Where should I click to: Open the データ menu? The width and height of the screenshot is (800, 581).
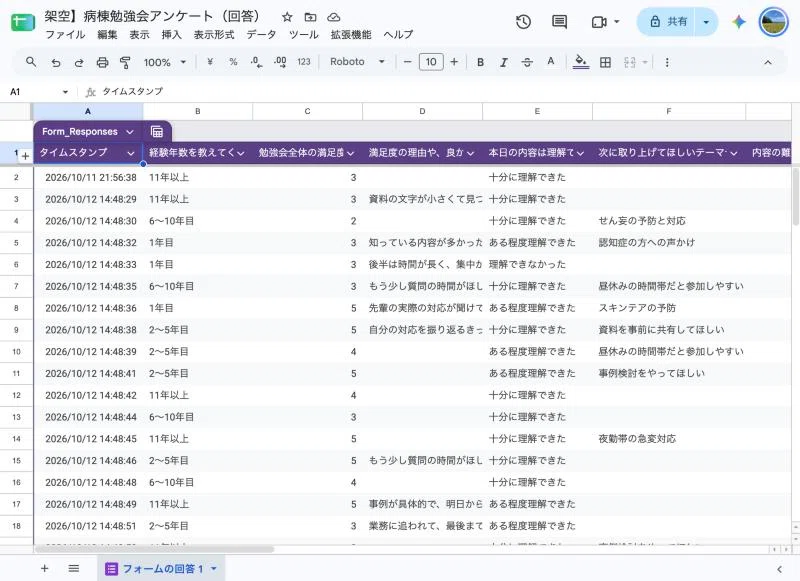[x=261, y=35]
